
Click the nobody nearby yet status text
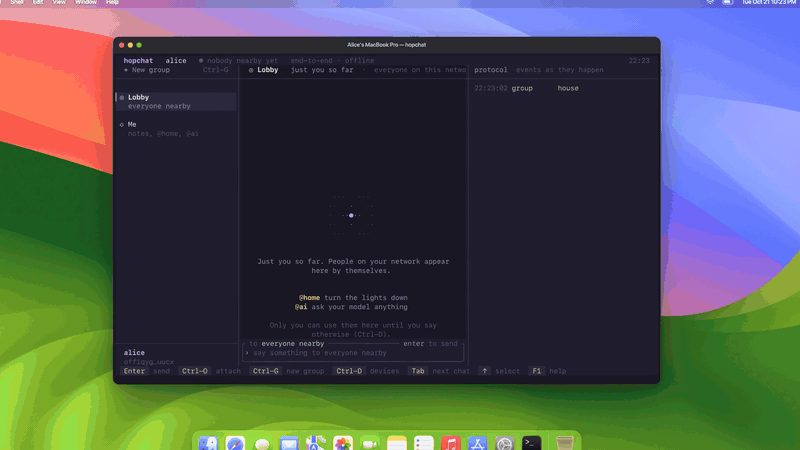[242, 61]
